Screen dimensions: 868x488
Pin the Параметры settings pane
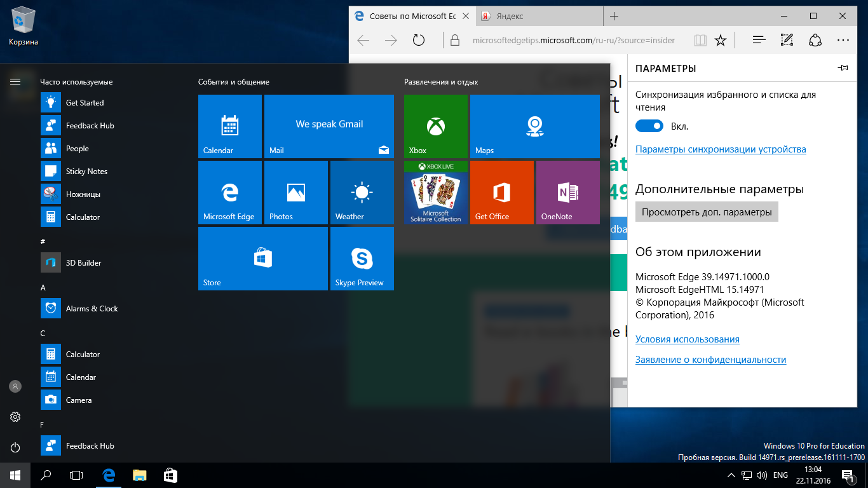(x=843, y=68)
